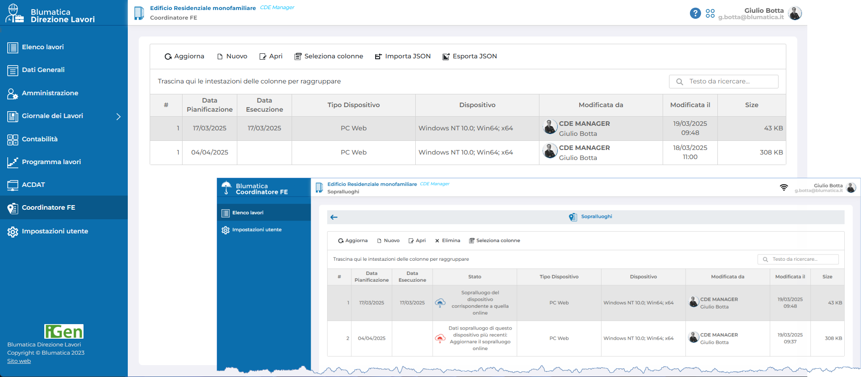Sort by Size column in upper table
The width and height of the screenshot is (868, 377).
[752, 105]
